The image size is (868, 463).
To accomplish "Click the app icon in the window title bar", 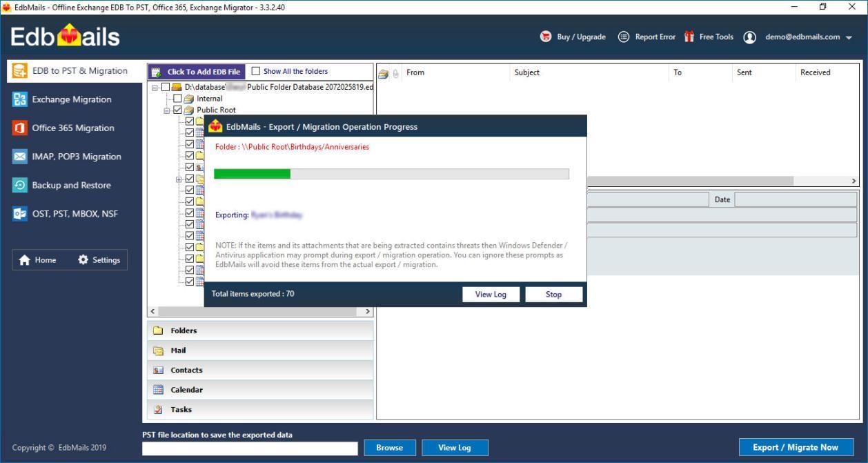I will 7,7.
